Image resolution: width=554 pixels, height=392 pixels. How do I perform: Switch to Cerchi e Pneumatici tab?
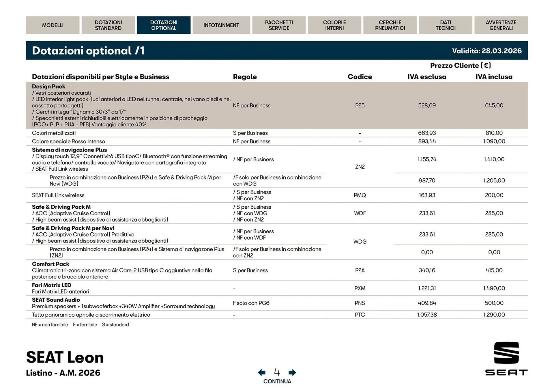click(390, 25)
